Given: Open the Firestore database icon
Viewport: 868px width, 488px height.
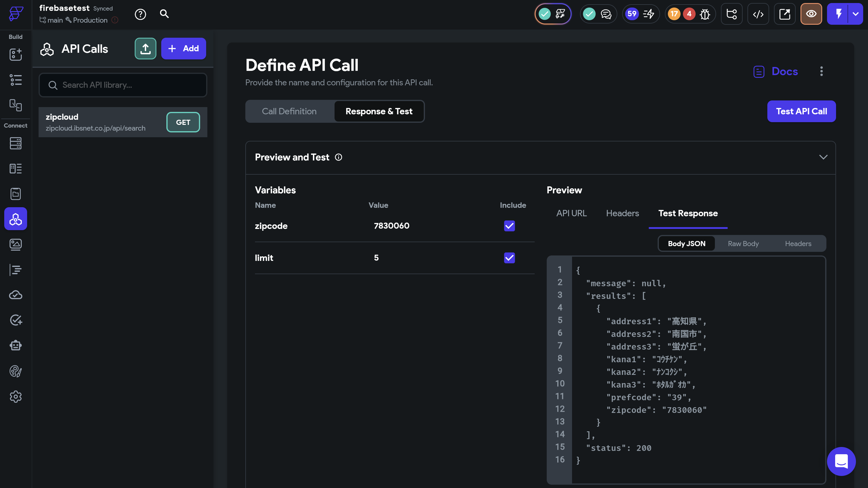Looking at the screenshot, I should (15, 143).
